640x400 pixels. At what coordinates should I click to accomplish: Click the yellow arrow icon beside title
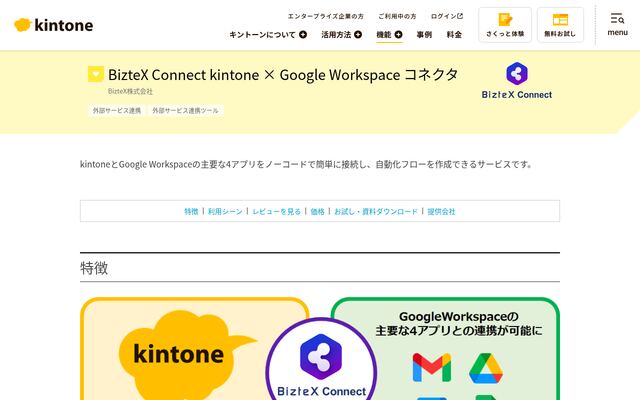96,74
